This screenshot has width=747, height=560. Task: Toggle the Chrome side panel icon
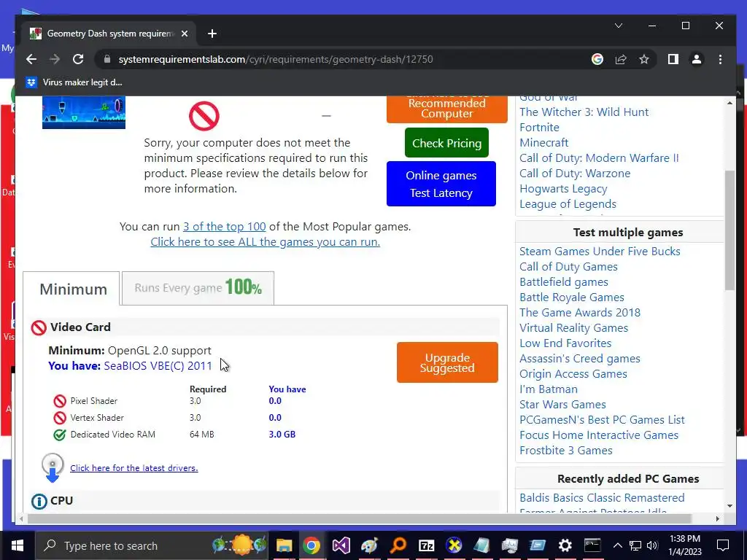pos(673,59)
